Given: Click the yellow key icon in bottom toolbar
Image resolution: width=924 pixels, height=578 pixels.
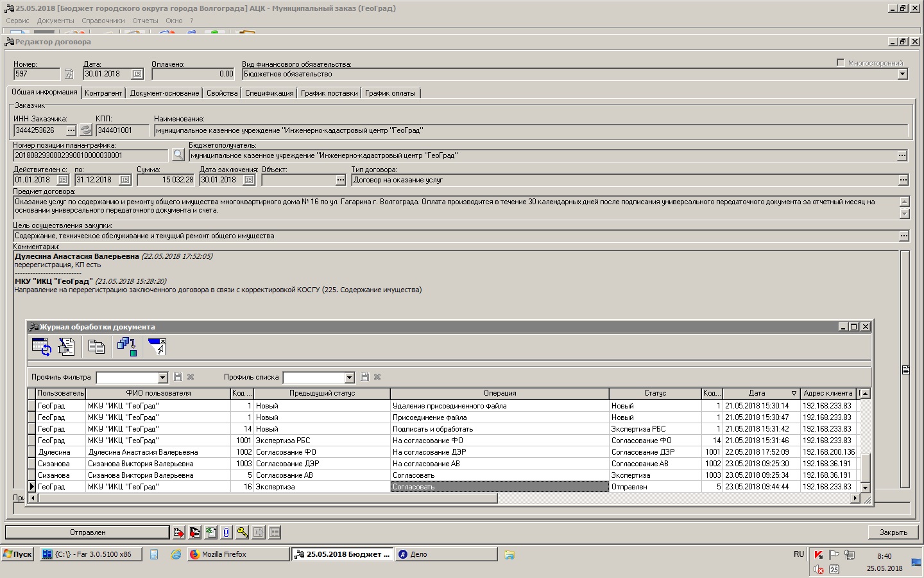Looking at the screenshot, I should tap(242, 532).
